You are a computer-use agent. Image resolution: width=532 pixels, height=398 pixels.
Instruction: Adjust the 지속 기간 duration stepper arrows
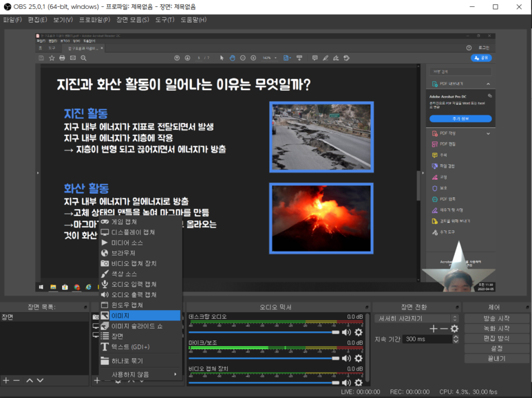point(456,339)
